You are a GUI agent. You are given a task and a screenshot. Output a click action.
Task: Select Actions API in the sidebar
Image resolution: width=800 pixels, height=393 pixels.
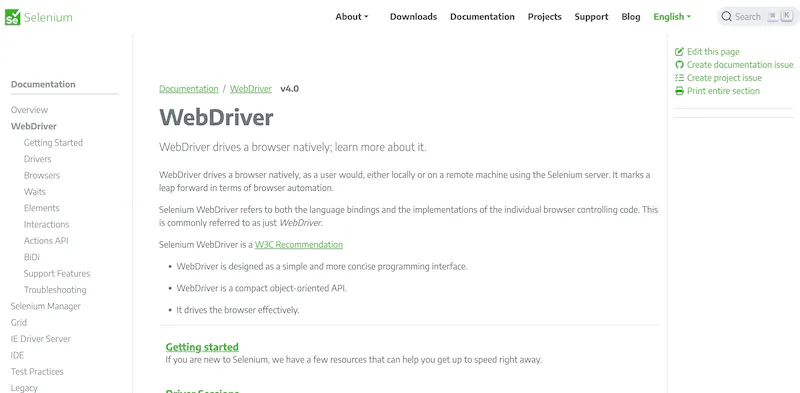tap(46, 240)
